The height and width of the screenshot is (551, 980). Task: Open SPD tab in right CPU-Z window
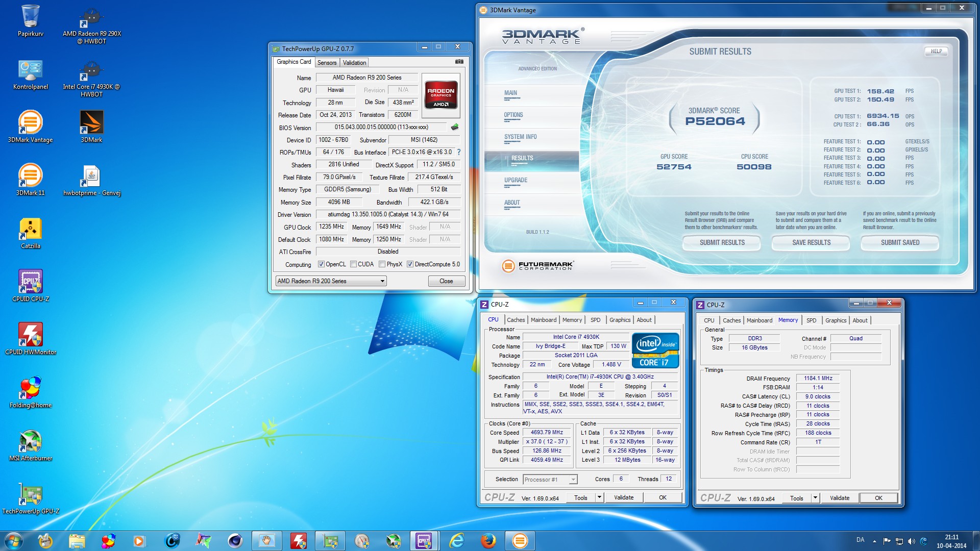tap(811, 320)
